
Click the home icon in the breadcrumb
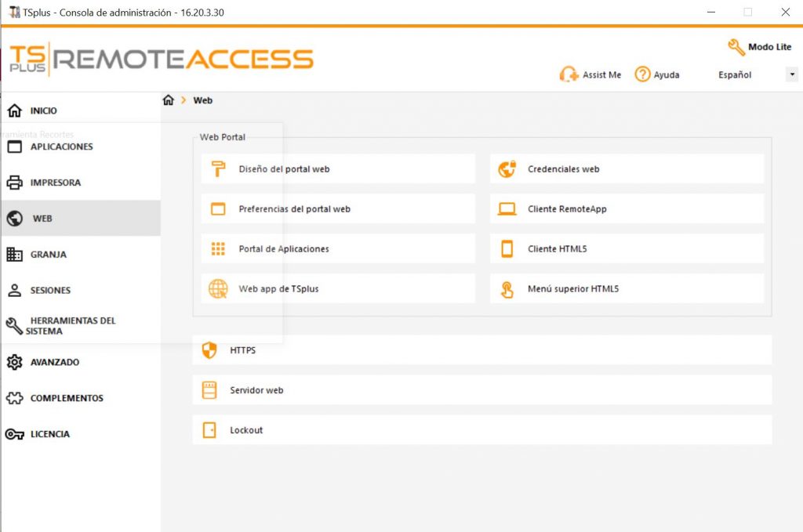(168, 100)
